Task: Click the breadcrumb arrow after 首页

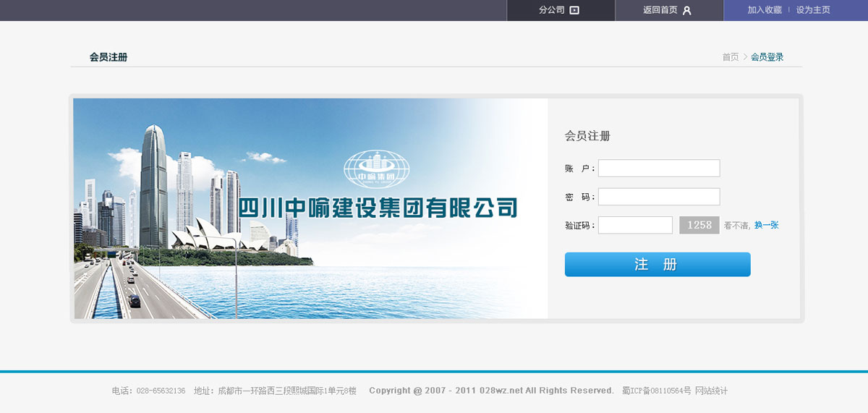Action: 745,57
